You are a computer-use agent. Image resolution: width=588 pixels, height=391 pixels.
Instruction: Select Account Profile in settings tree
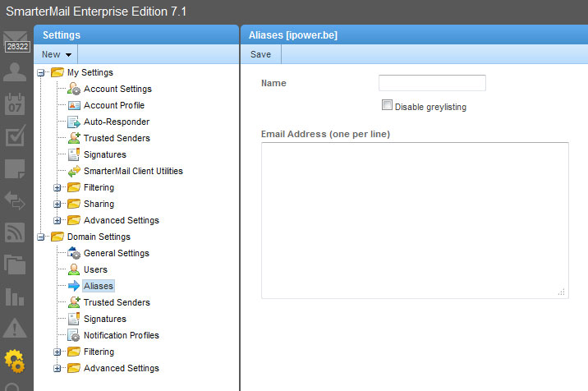click(113, 105)
